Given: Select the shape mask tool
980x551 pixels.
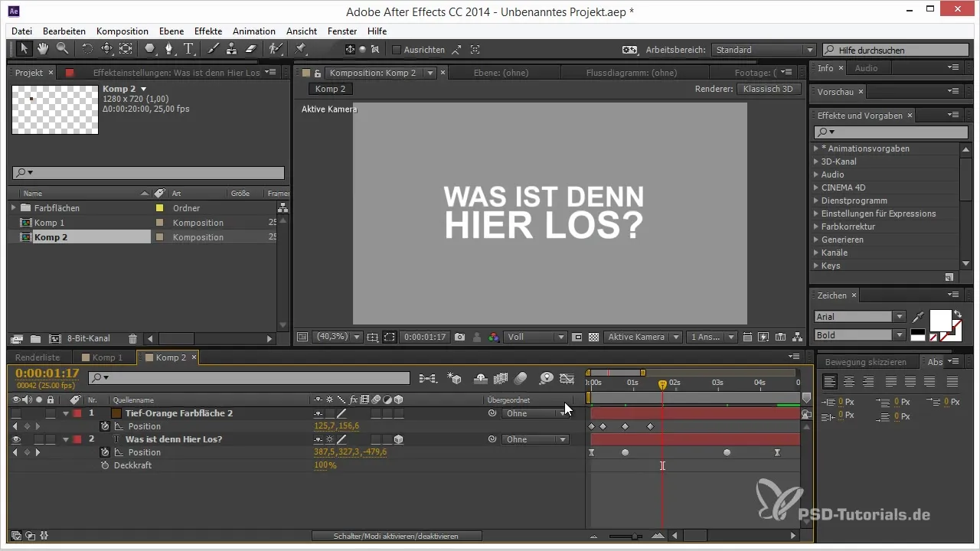Looking at the screenshot, I should (150, 49).
